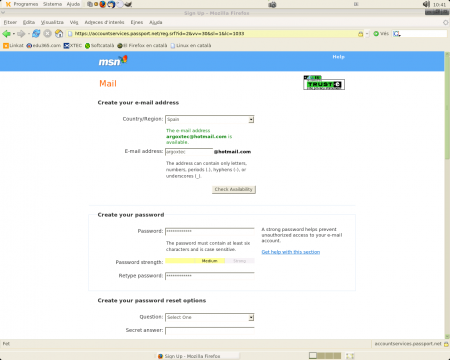The image size is (450, 360).
Task: Open the Firefox Ajuda menu
Action: point(156,22)
